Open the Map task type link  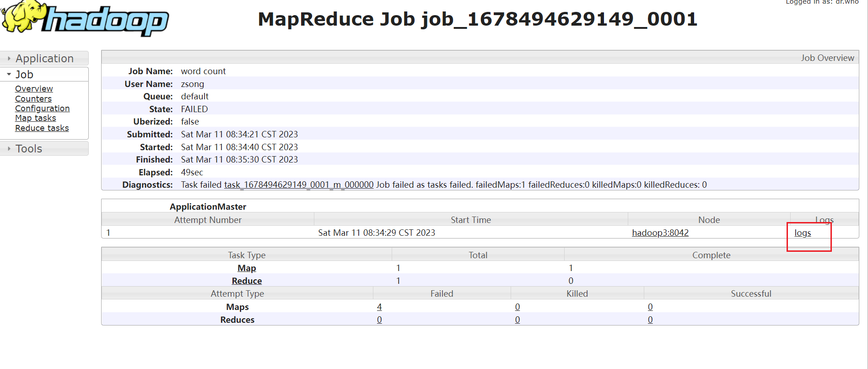[247, 268]
